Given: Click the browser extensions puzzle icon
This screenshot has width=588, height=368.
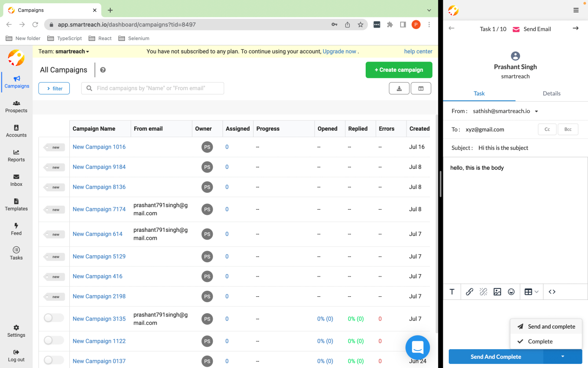Looking at the screenshot, I should click(390, 24).
